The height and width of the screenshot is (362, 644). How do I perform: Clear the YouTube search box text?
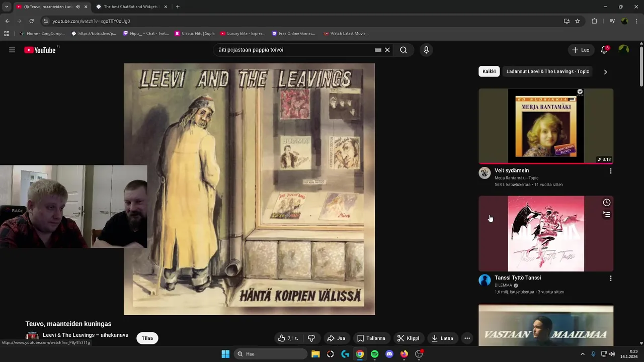point(387,50)
